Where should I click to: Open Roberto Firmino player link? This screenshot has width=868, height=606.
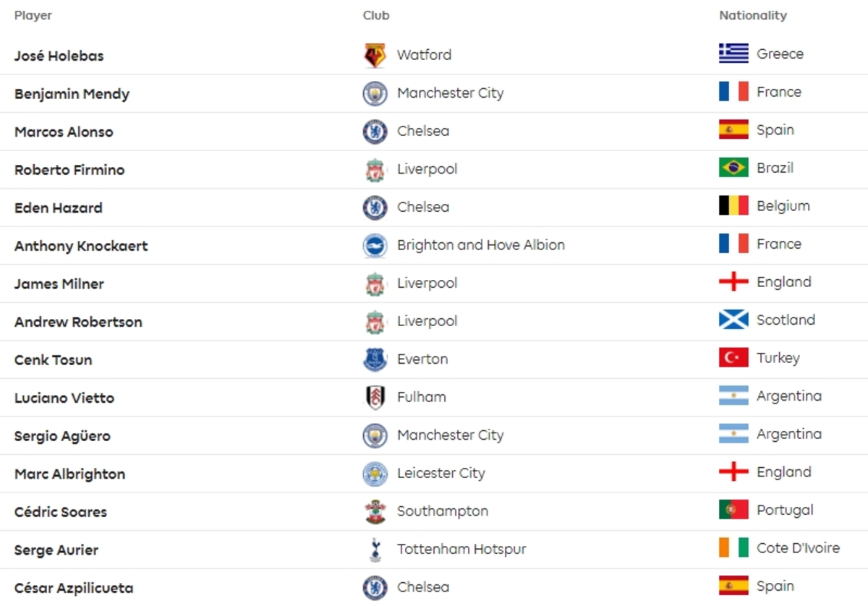pyautogui.click(x=69, y=170)
